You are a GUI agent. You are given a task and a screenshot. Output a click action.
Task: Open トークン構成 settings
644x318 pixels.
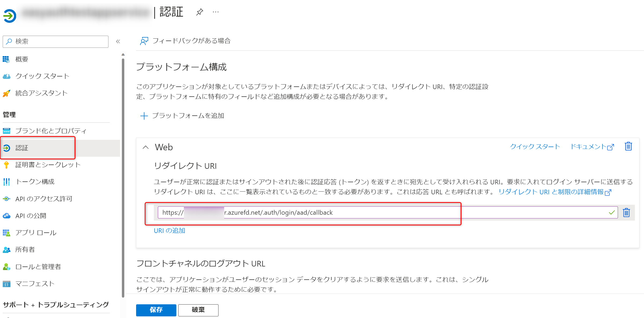pyautogui.click(x=35, y=182)
